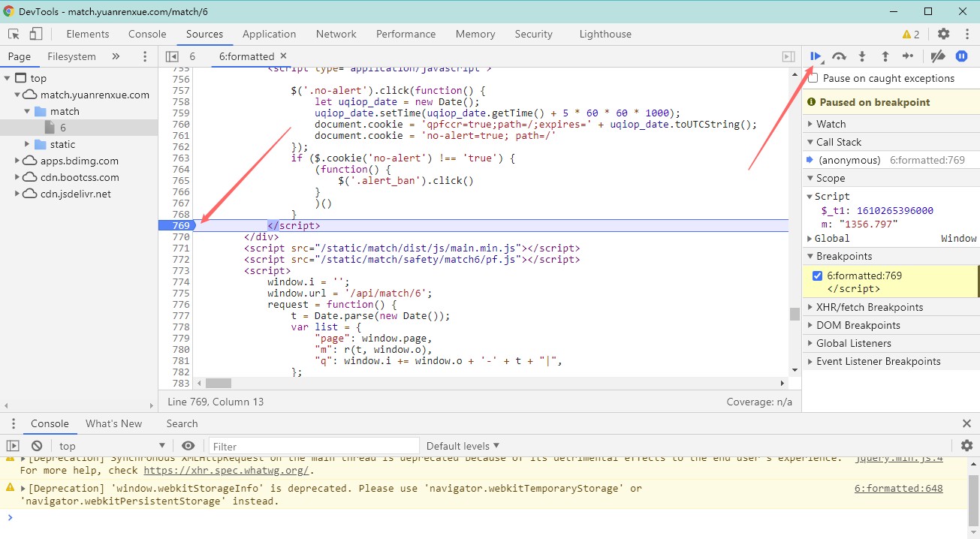Open the Default levels dropdown
This screenshot has width=980, height=539.
click(463, 446)
